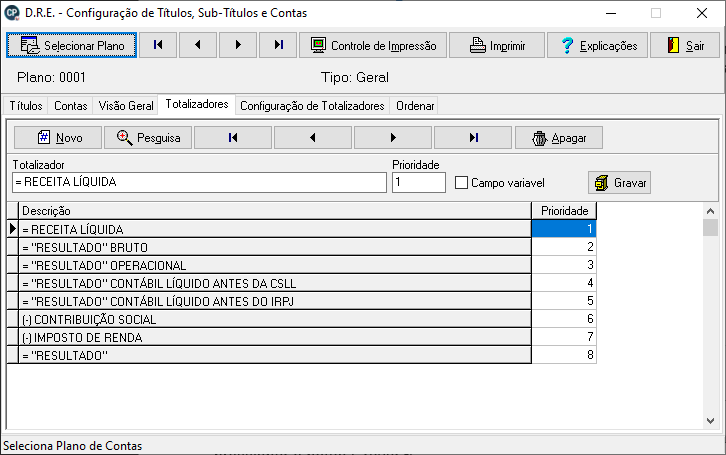
Task: Select row = "RESULTADO" OPERACIONAL
Action: point(275,265)
